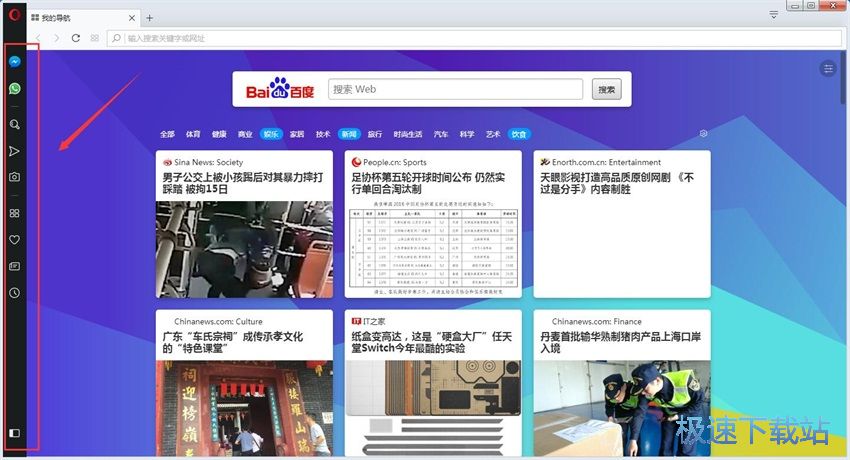Open the sidebar search icon

point(15,125)
